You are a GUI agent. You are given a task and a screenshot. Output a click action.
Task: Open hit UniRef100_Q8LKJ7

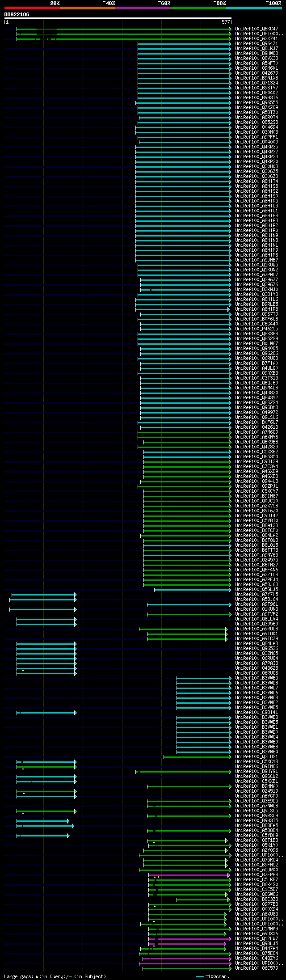pos(257,49)
